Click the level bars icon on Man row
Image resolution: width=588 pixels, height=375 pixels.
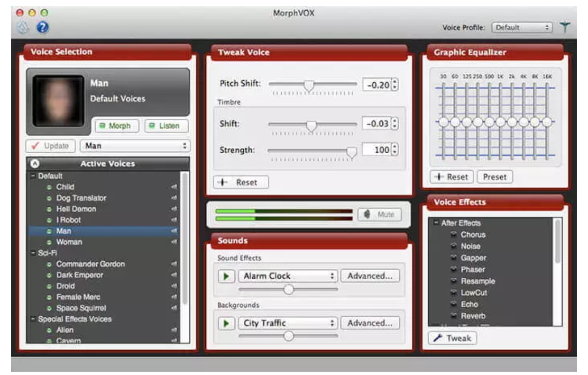pyautogui.click(x=175, y=231)
